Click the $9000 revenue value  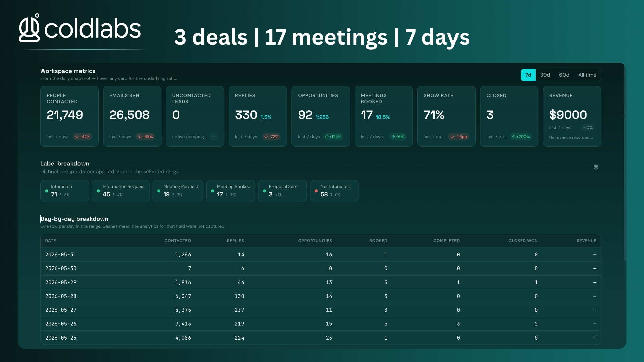coord(568,115)
